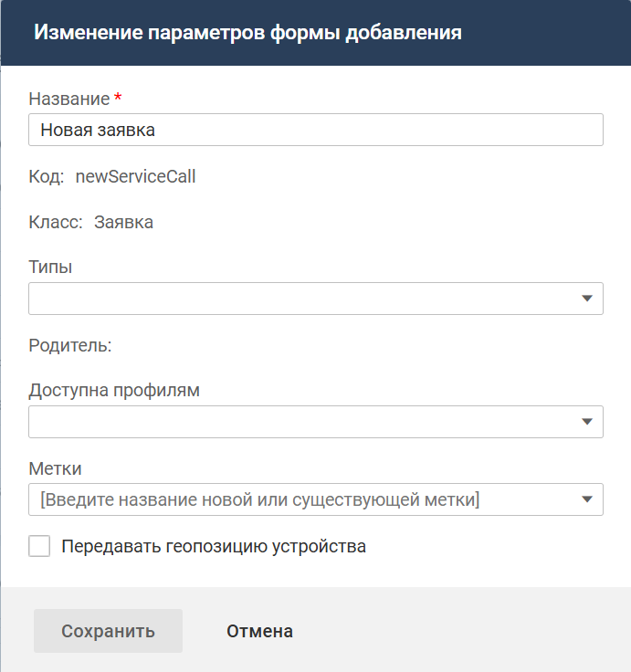Click the Код label text
The image size is (631, 672).
46,176
